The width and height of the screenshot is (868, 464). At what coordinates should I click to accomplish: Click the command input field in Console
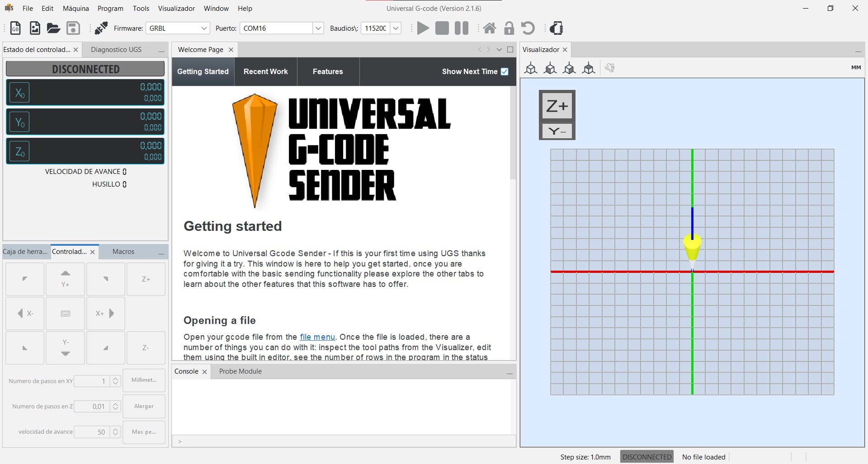pyautogui.click(x=344, y=441)
